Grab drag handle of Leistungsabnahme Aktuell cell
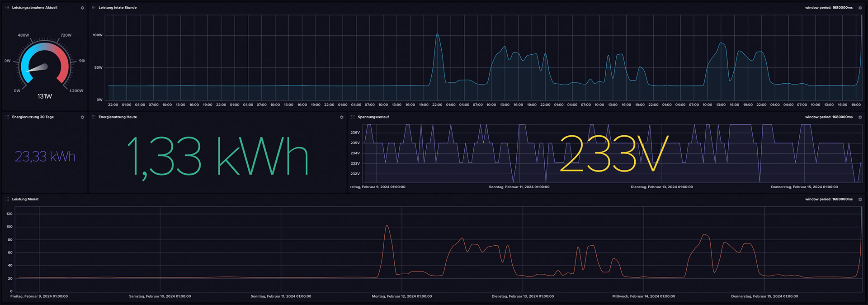Viewport: 868px width, 305px height. coord(7,8)
